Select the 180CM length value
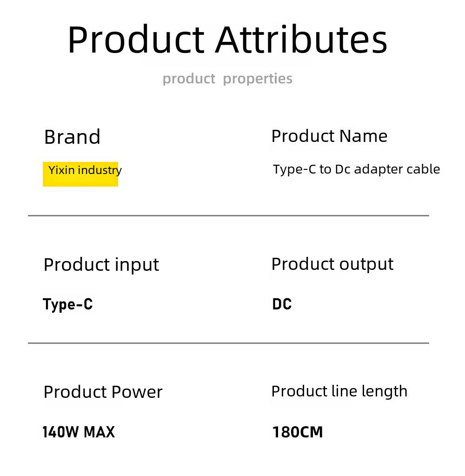This screenshot has width=465, height=476. click(298, 432)
